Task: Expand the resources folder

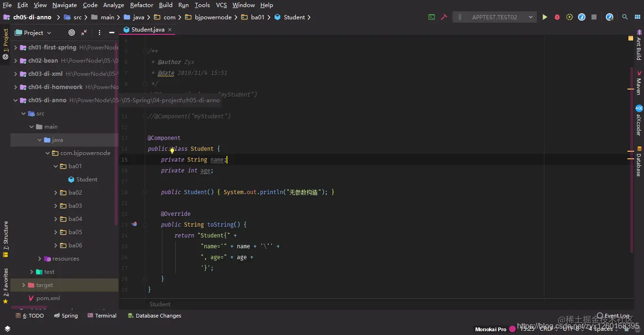Action: click(x=40, y=259)
